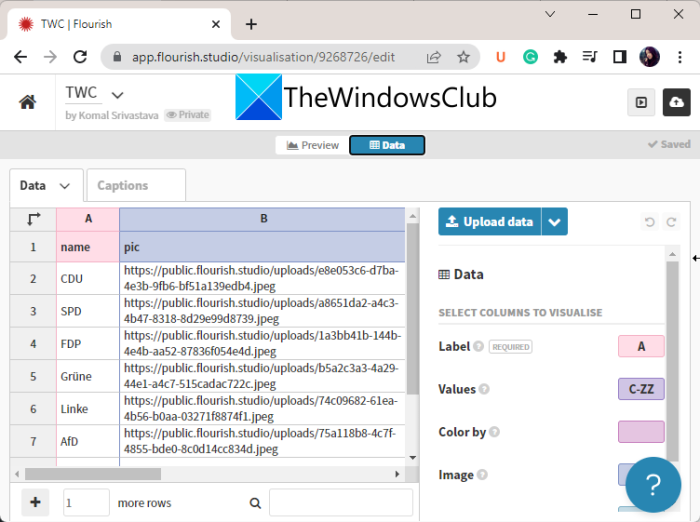This screenshot has width=700, height=522.
Task: Click the horizontal scrollbar left arrow
Action: [17, 474]
